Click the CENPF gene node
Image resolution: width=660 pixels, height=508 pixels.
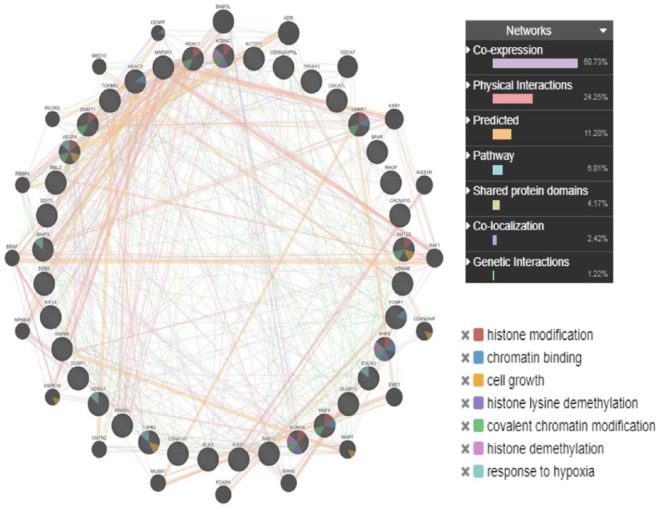158,33
